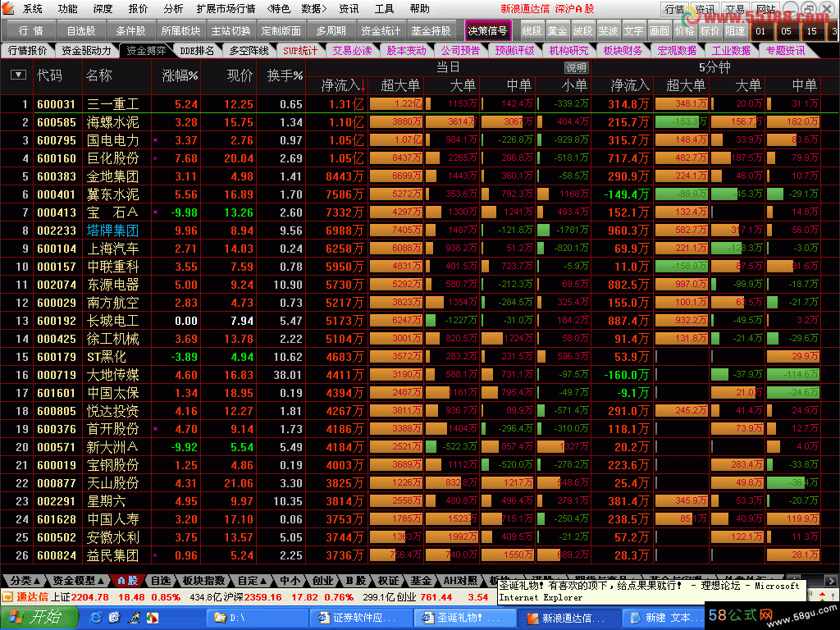The height and width of the screenshot is (630, 840).
Task: Select the 15 minute period button
Action: tap(811, 31)
